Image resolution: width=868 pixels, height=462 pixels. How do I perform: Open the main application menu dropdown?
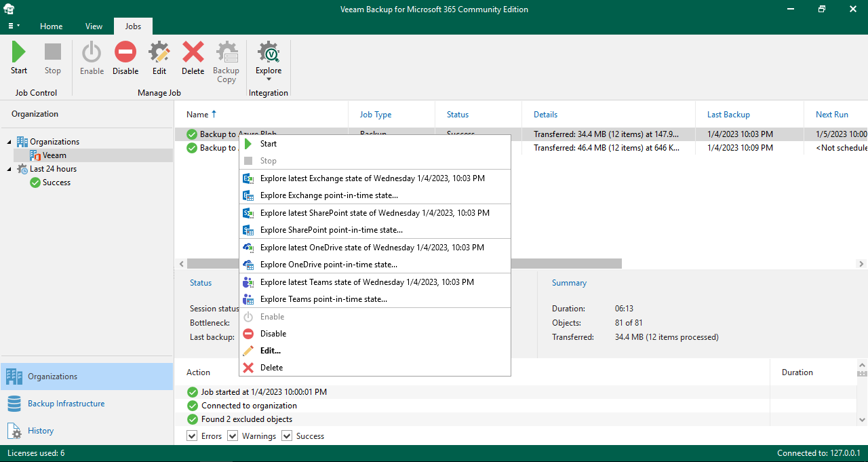click(x=13, y=26)
